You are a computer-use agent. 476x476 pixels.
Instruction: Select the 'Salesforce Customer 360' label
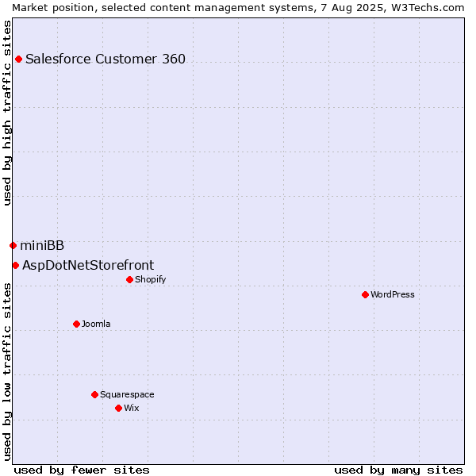tap(106, 59)
